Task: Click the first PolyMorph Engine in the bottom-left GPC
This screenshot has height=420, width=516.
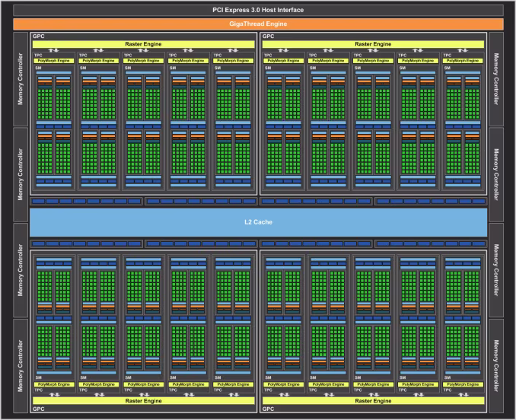Action: 53,384
